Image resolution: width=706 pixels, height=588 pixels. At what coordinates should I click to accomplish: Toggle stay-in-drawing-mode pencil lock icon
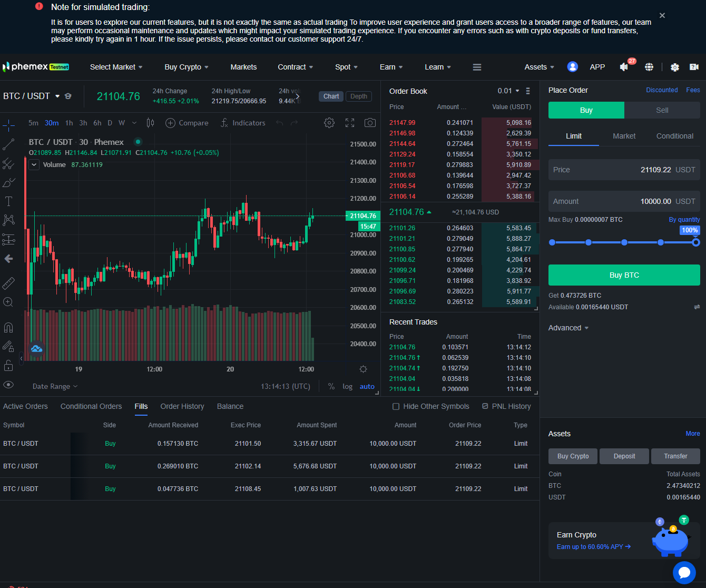(8, 346)
